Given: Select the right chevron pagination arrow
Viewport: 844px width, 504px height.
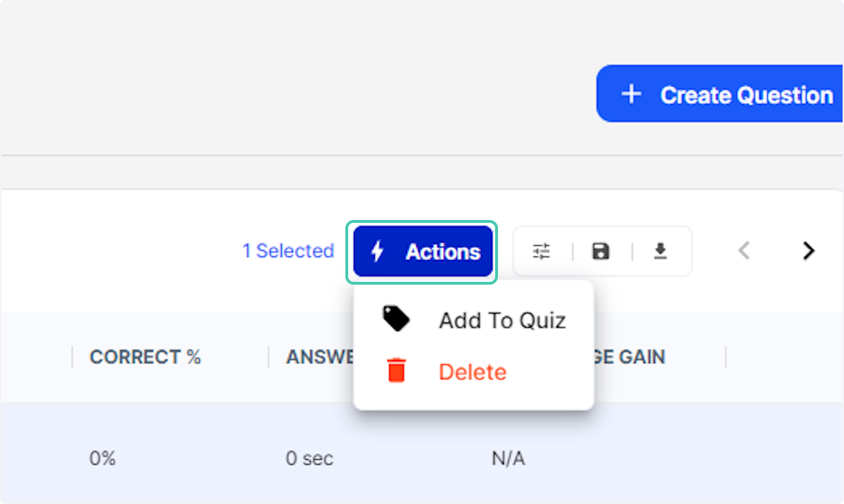Looking at the screenshot, I should coord(807,251).
